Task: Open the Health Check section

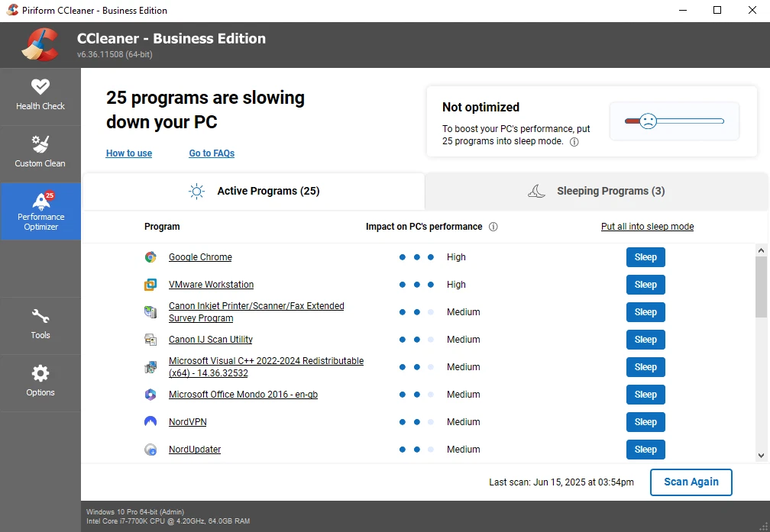Action: (40, 96)
